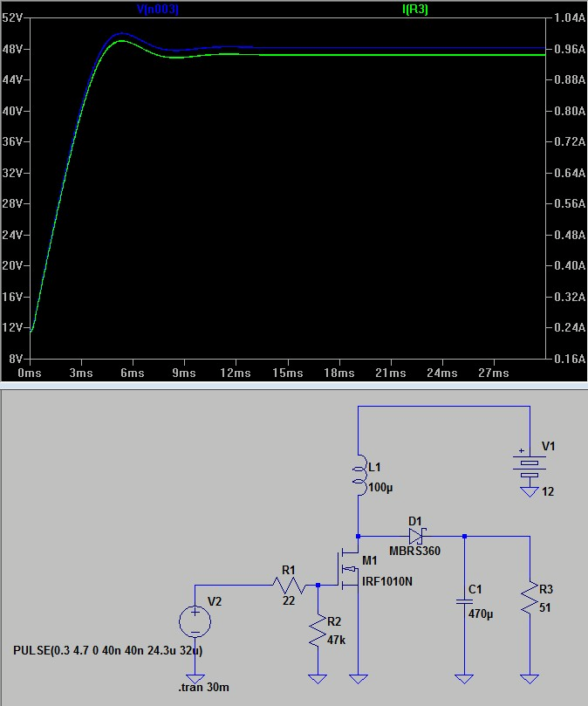Click the I(R3) trace label
The height and width of the screenshot is (706, 588).
click(414, 10)
